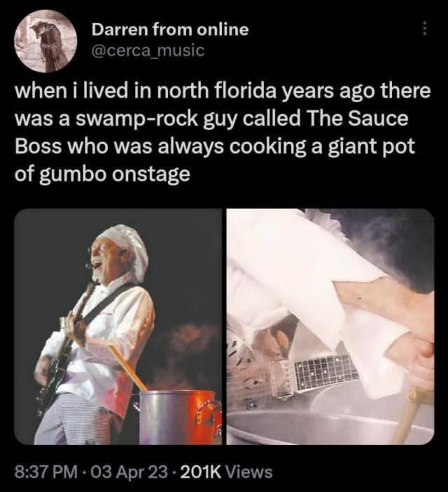Click the guitar neck in right photo
Screen dimensions: 448x492
coord(324,373)
